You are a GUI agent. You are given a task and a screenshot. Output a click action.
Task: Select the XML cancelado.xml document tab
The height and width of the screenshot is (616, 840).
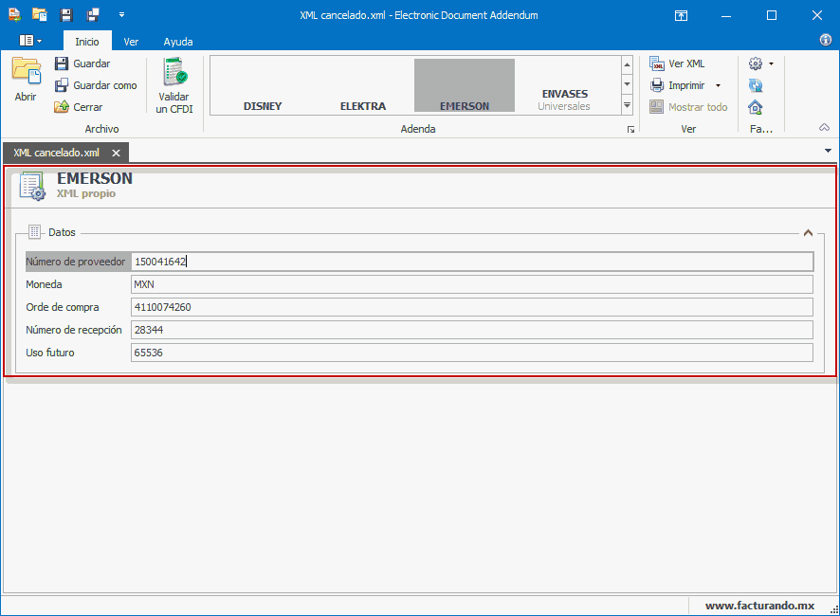(56, 153)
